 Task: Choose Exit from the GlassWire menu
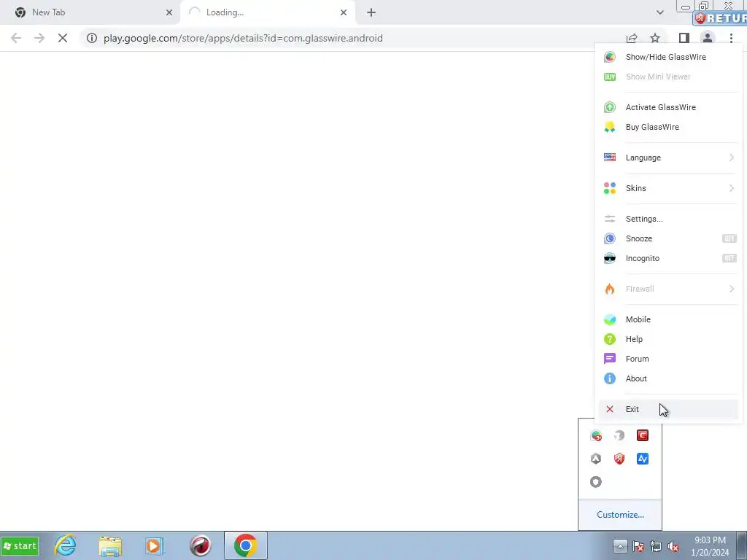pyautogui.click(x=668, y=409)
